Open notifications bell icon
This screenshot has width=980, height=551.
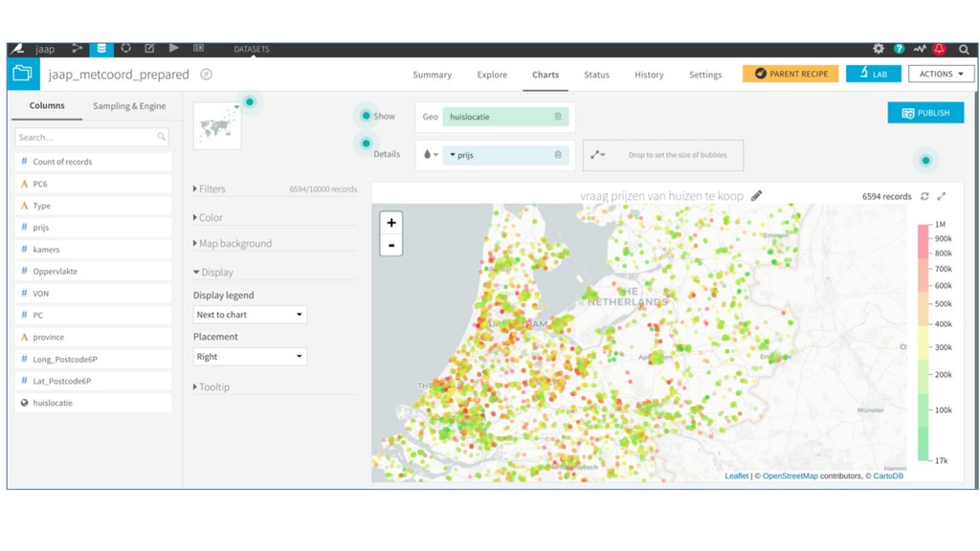[940, 49]
